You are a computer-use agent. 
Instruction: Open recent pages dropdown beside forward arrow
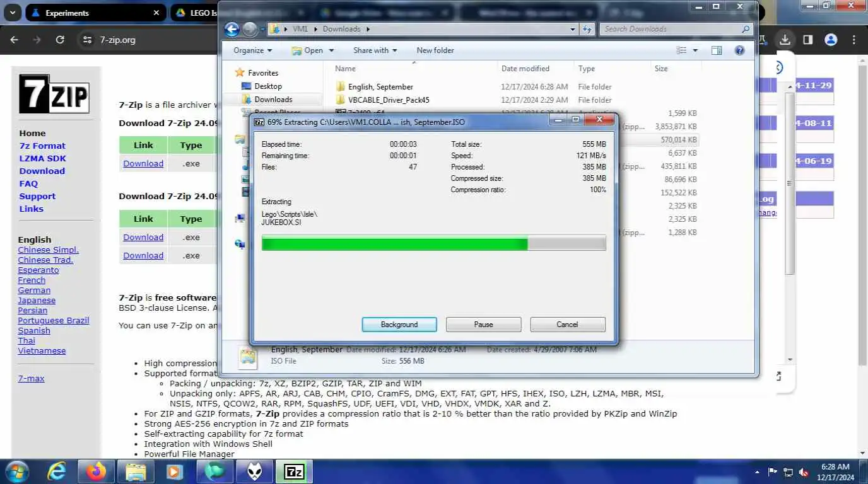coord(262,29)
